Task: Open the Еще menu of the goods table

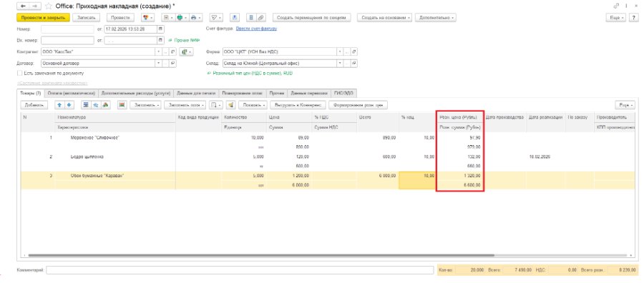Action: (625, 105)
